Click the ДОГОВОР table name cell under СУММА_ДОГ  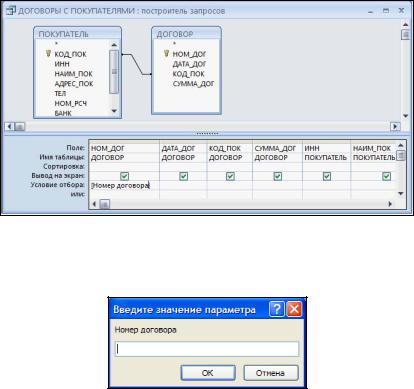pyautogui.click(x=277, y=157)
